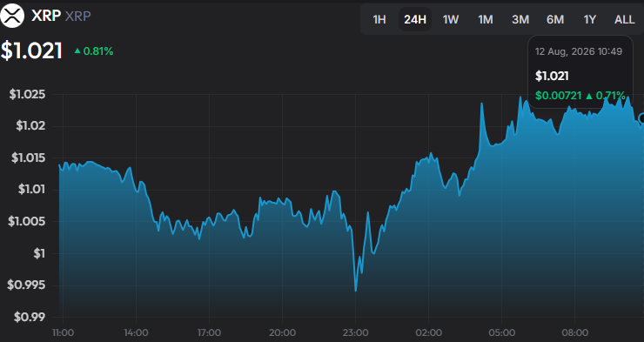
Task: Switch chart to 1M range
Action: pyautogui.click(x=486, y=19)
